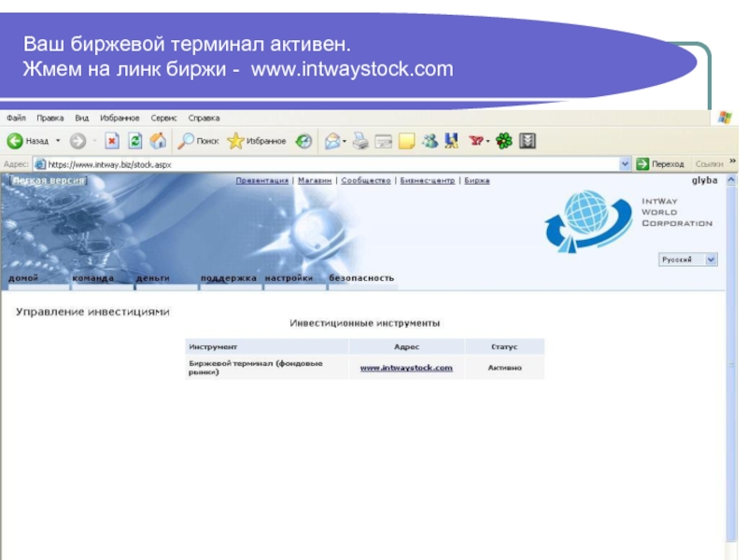
Task: Open the Сообщество link
Action: tap(366, 180)
